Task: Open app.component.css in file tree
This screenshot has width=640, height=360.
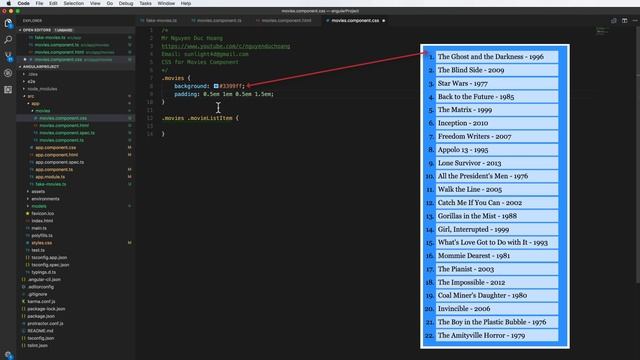Action: click(x=56, y=147)
